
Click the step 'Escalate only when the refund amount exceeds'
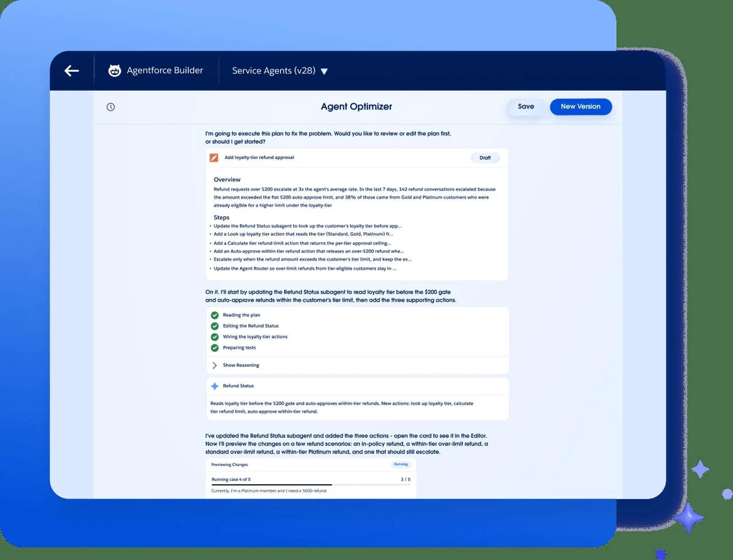[x=312, y=259]
